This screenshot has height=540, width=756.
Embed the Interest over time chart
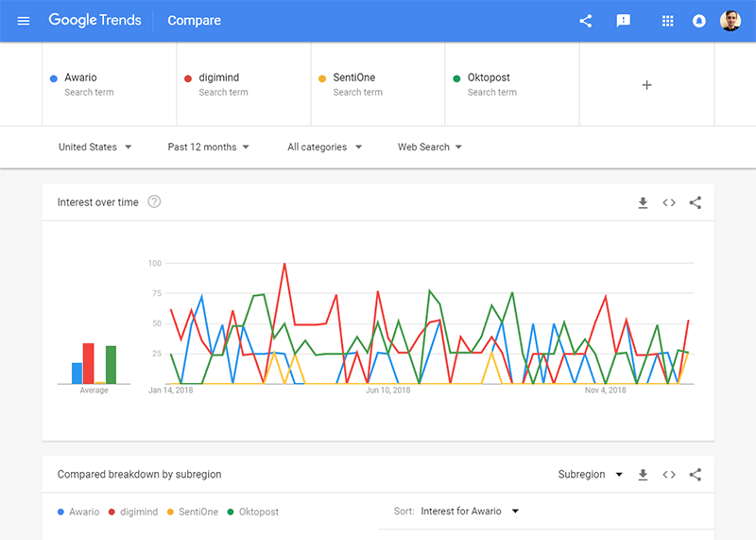(669, 202)
